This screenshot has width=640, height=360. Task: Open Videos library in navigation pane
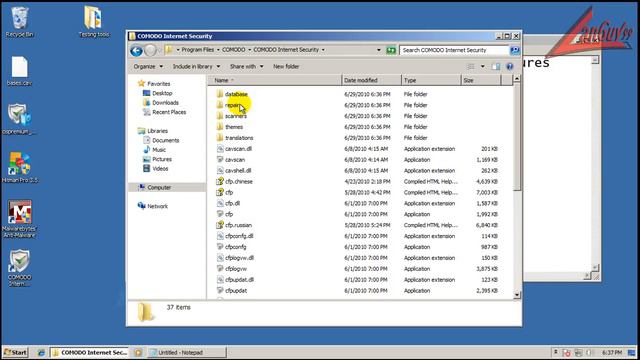pos(160,169)
